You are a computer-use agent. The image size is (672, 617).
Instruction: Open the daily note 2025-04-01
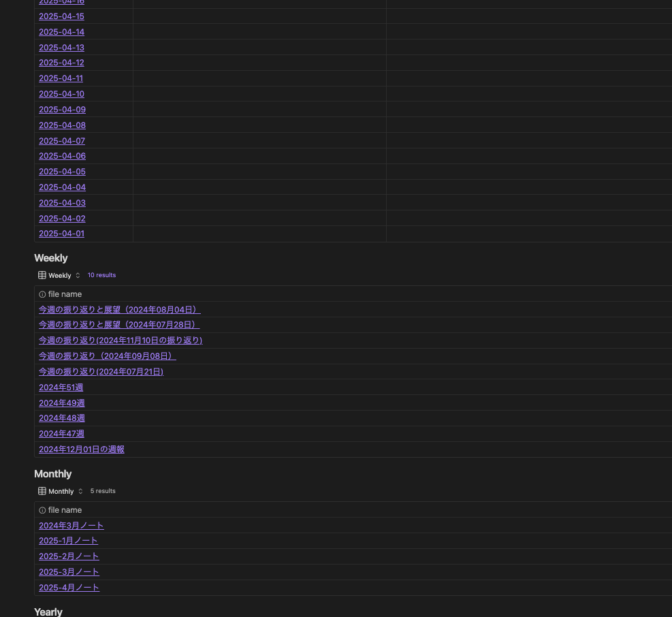point(61,234)
